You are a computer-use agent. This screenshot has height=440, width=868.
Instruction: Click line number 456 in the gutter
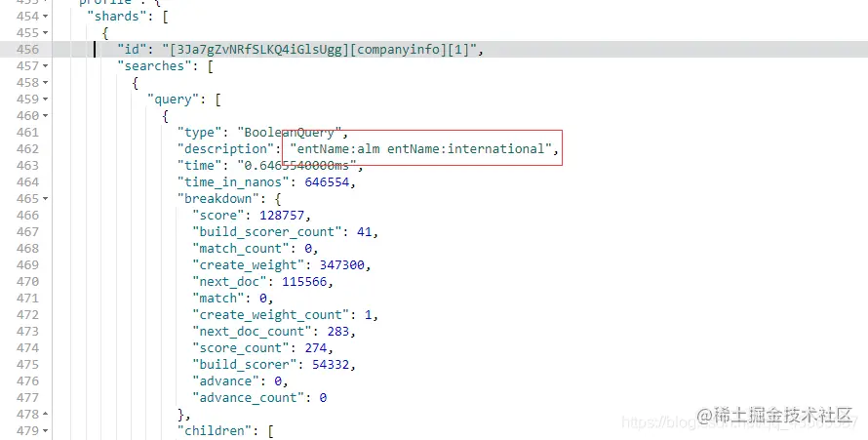(x=27, y=49)
